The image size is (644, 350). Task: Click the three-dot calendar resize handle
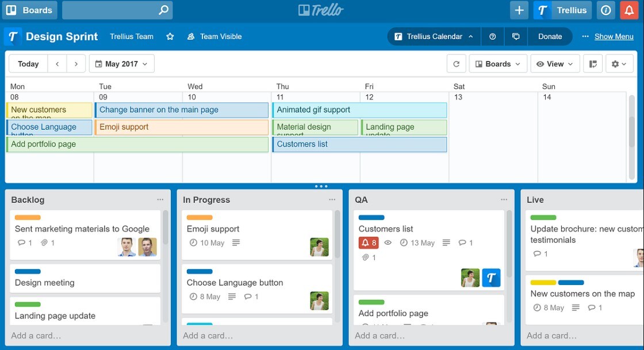click(x=321, y=186)
